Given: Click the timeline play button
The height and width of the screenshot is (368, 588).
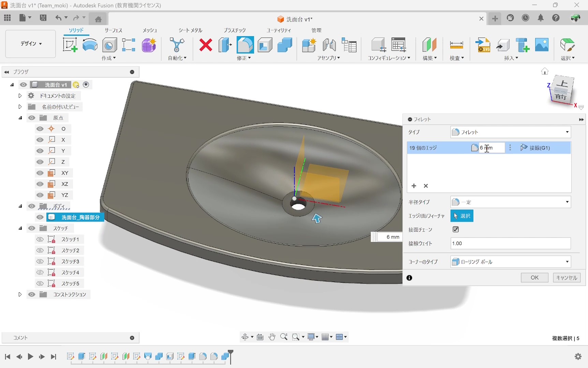Looking at the screenshot, I should [x=30, y=357].
